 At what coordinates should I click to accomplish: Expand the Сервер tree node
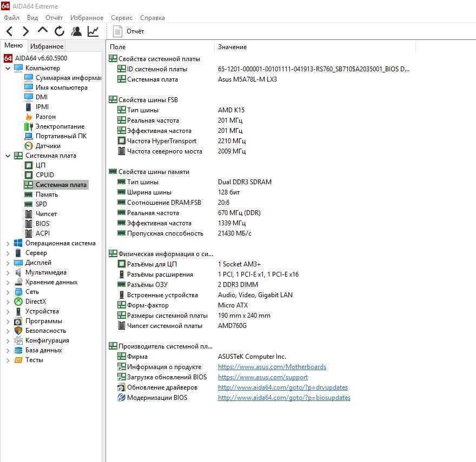8,253
